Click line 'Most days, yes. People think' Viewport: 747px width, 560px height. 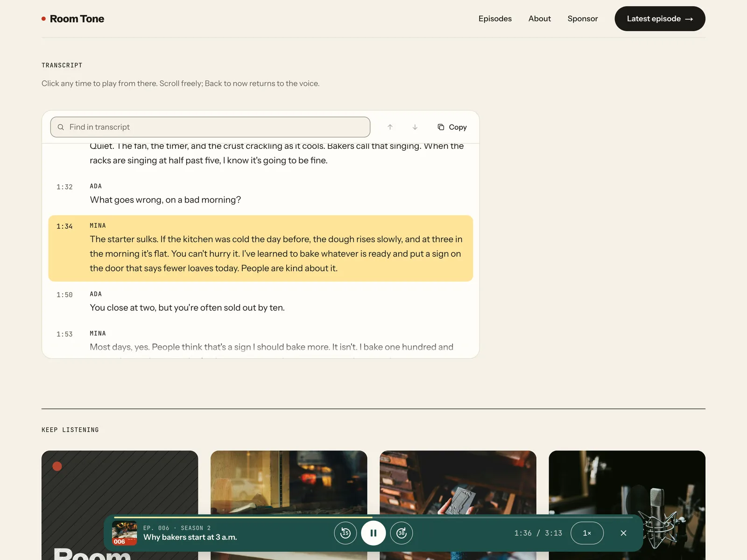[271, 347]
